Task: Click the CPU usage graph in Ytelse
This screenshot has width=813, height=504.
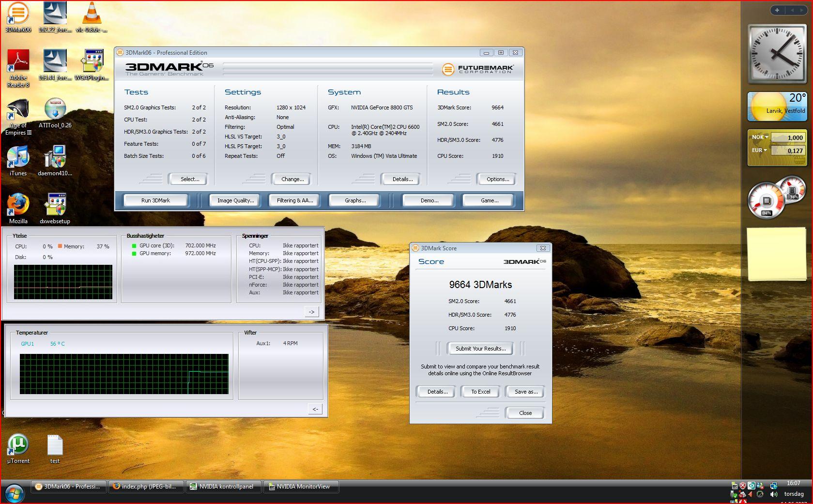Action: tap(63, 282)
